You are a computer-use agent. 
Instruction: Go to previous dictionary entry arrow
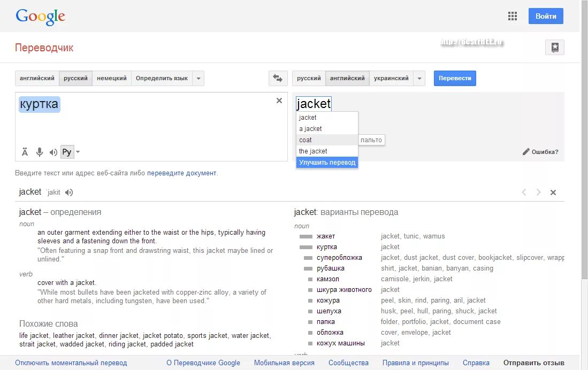[524, 192]
